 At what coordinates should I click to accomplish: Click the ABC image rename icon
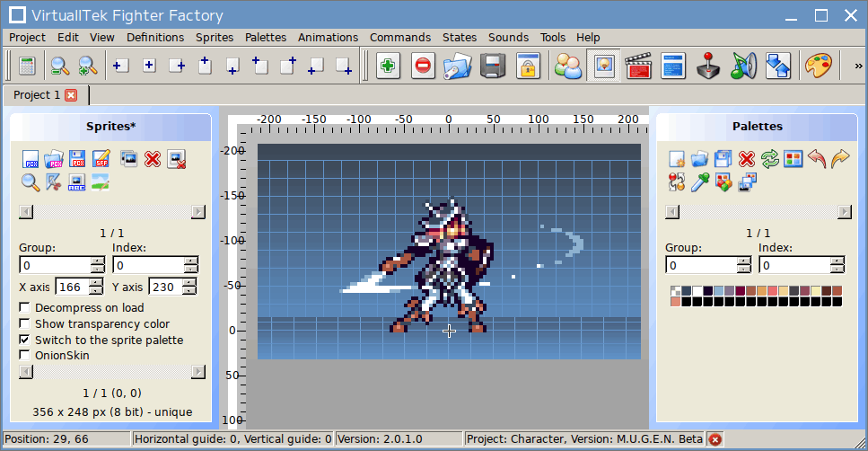(76, 182)
